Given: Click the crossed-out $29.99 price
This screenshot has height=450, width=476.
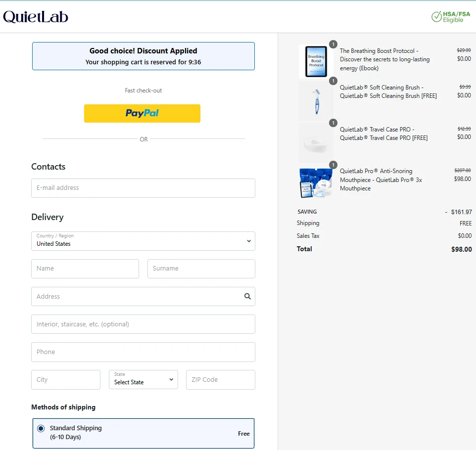Looking at the screenshot, I should pyautogui.click(x=464, y=50).
